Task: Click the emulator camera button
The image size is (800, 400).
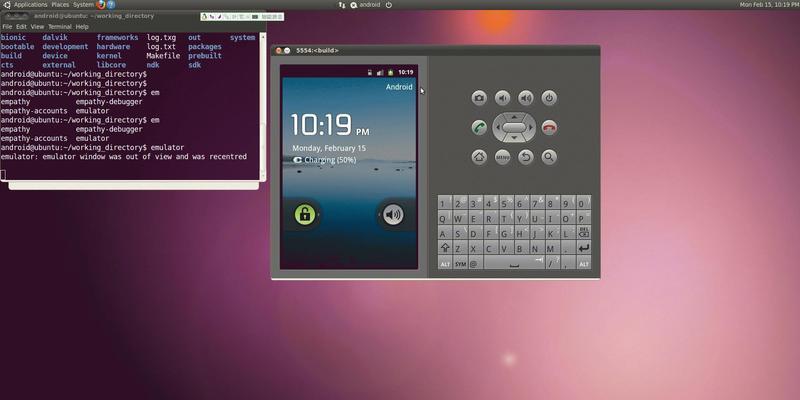Action: coord(479,98)
